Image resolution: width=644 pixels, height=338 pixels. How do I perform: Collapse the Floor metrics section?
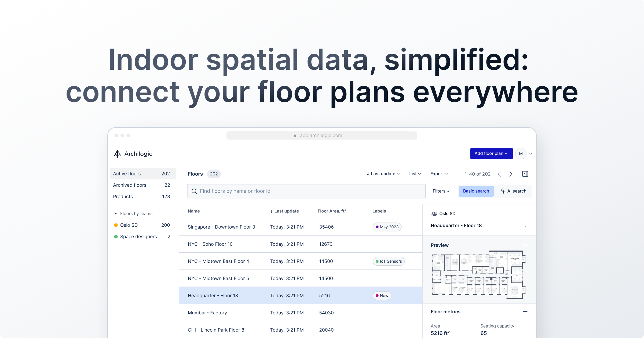(525, 311)
